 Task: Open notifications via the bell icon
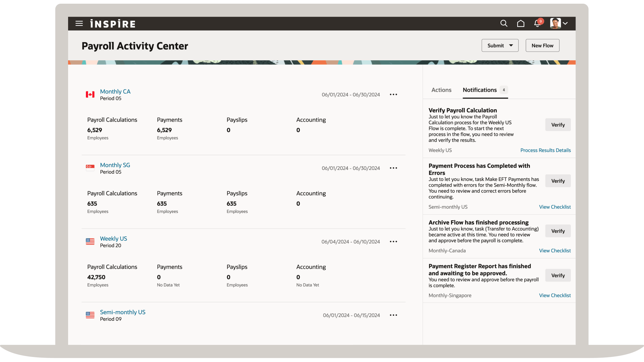click(x=537, y=24)
